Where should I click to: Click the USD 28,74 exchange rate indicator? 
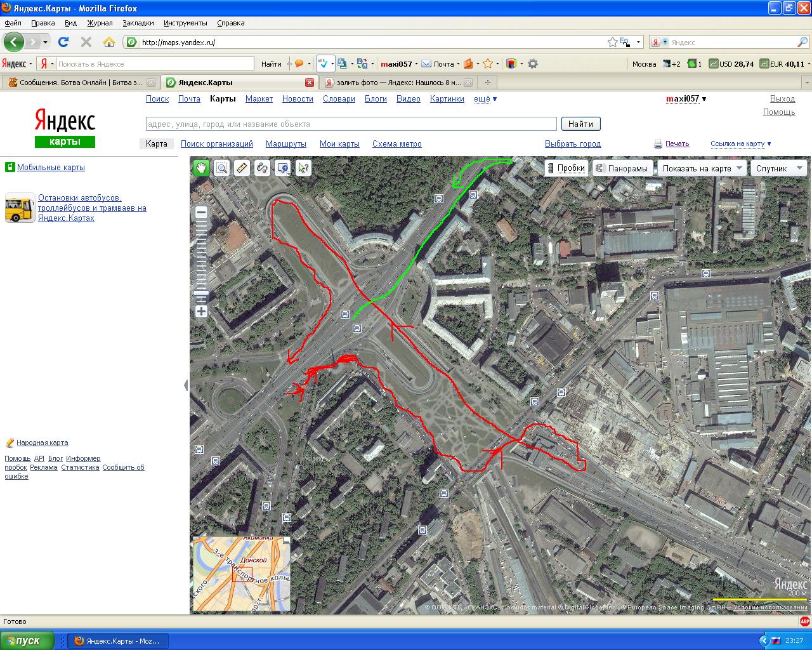pos(731,63)
